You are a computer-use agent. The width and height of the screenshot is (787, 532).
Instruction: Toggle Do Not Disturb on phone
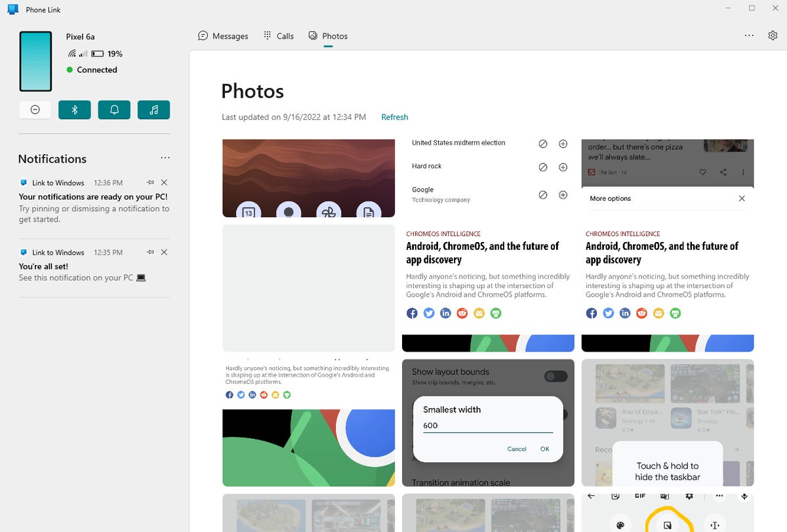point(35,110)
